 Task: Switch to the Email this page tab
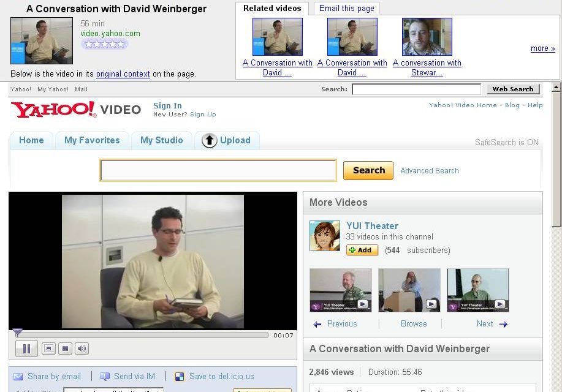(x=347, y=8)
